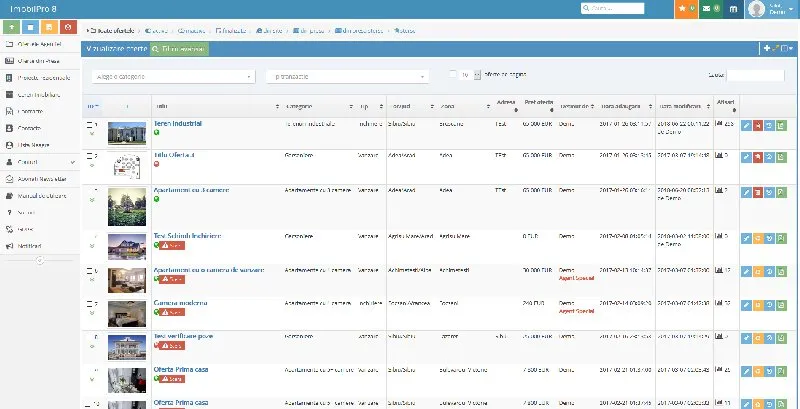Sort the table by the Categorie column

pyautogui.click(x=318, y=107)
